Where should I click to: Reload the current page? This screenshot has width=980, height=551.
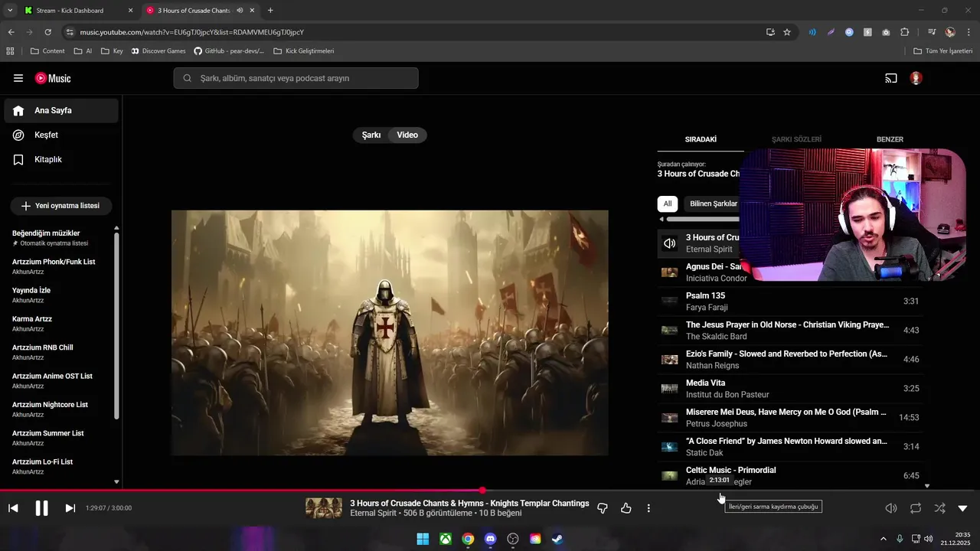[47, 32]
